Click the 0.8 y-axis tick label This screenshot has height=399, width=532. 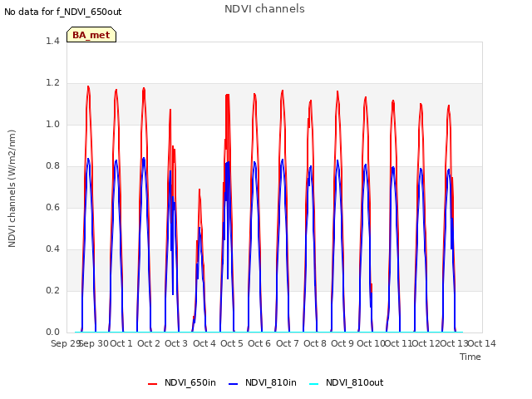coord(52,166)
